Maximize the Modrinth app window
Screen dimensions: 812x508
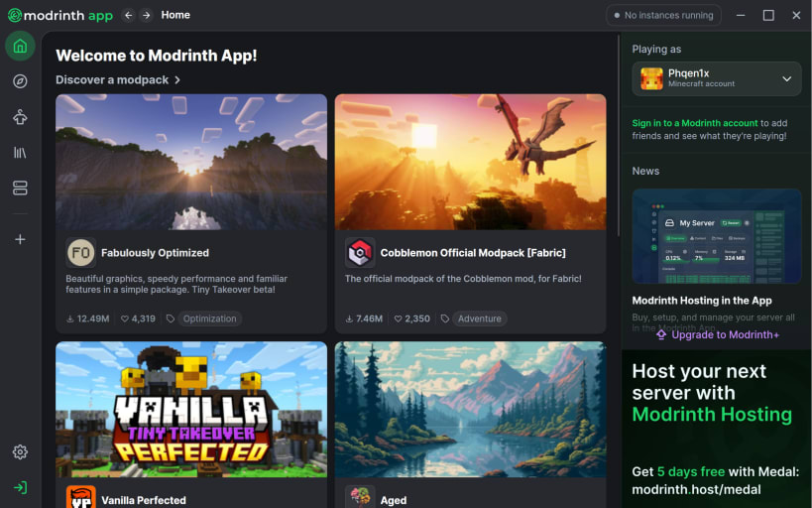(768, 16)
